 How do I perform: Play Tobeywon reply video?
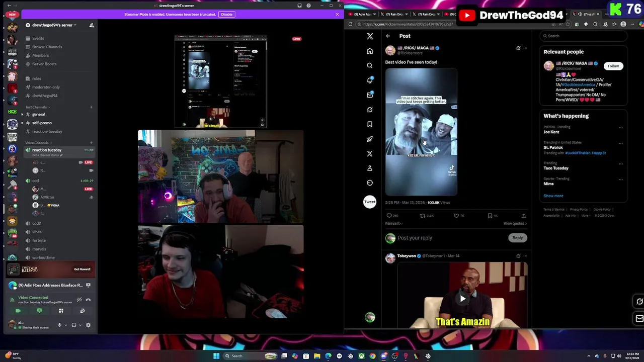(x=463, y=299)
